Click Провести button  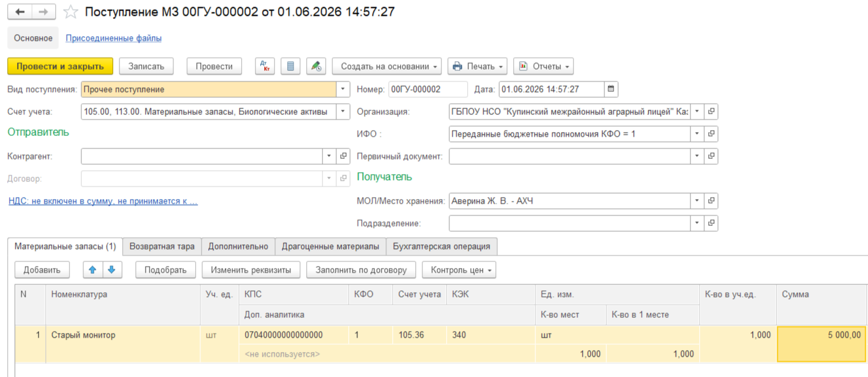pyautogui.click(x=214, y=66)
